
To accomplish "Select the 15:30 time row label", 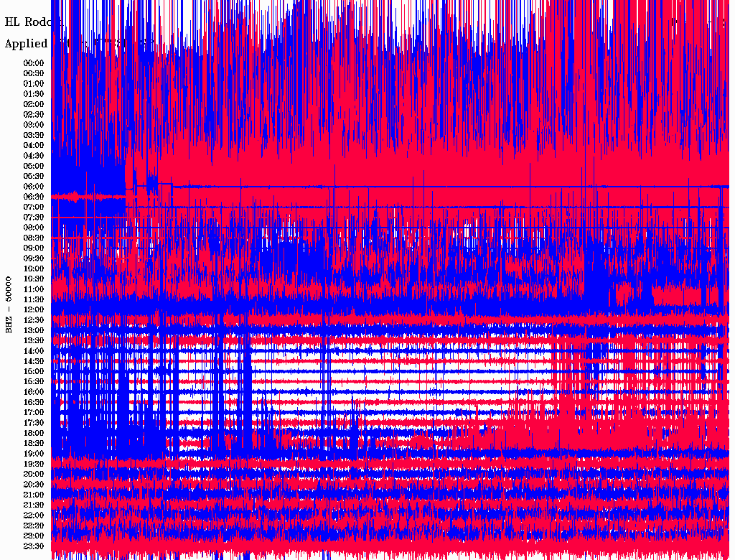I will coord(34,382).
